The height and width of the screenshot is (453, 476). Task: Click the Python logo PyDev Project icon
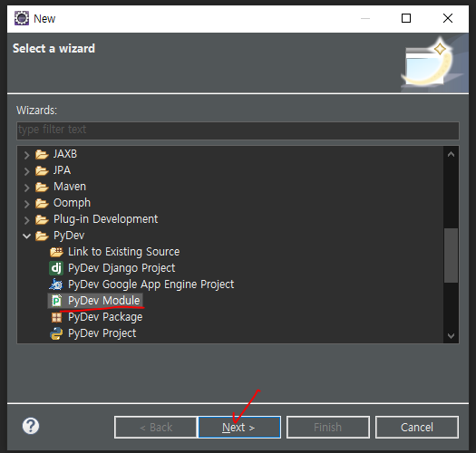(56, 333)
